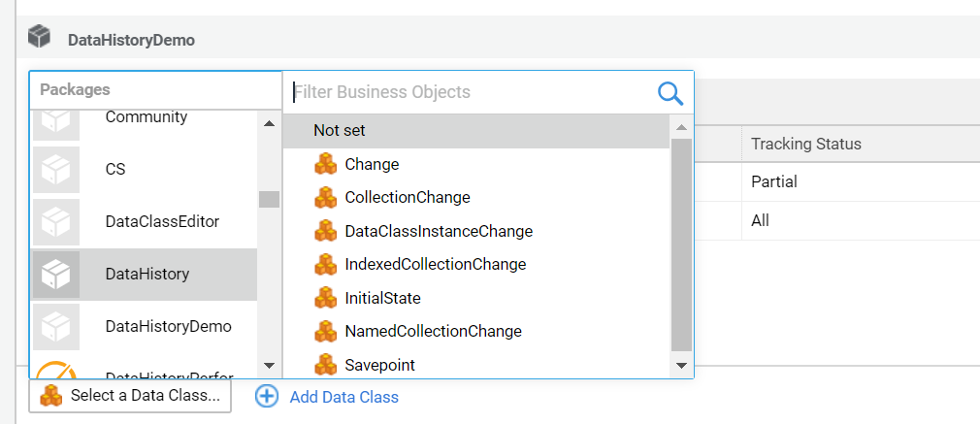980x424 pixels.
Task: Click the DataHistoryDemo package icon in list
Action: [56, 326]
